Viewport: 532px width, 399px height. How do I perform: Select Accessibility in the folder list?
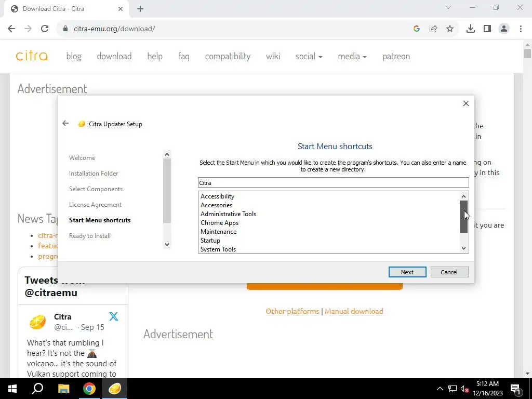click(x=217, y=196)
